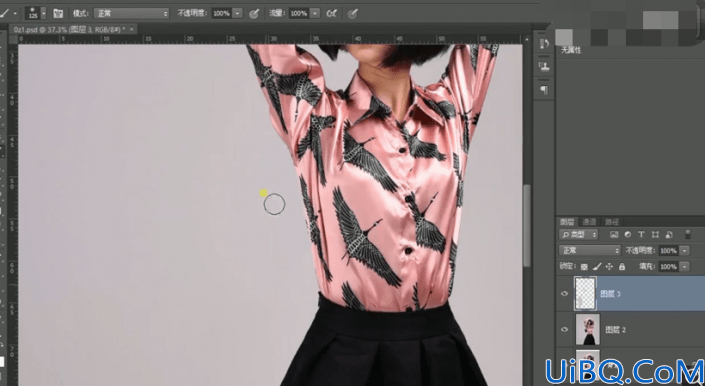Expand the brush opacity slider arrow in options bar
Image resolution: width=705 pixels, height=386 pixels.
click(237, 13)
